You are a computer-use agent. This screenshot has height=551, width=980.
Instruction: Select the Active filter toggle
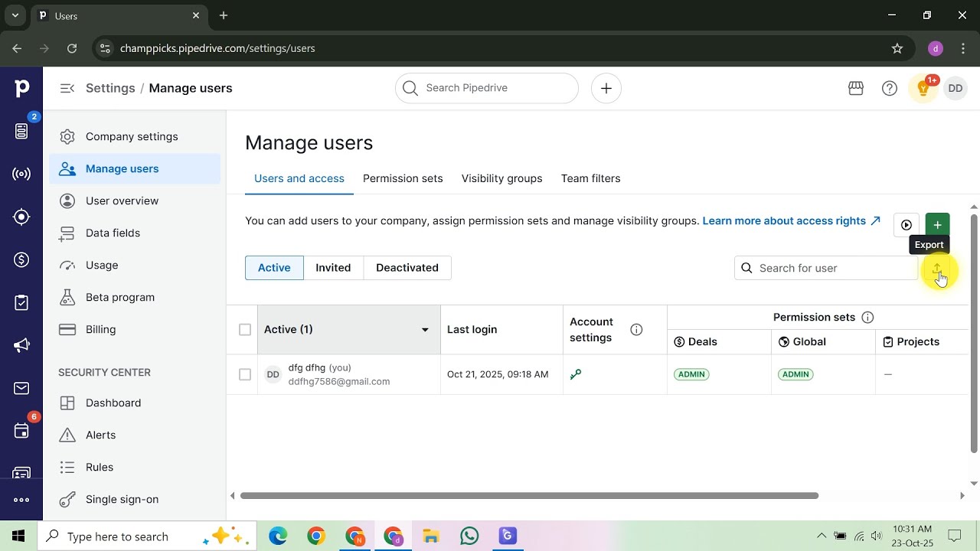(274, 268)
